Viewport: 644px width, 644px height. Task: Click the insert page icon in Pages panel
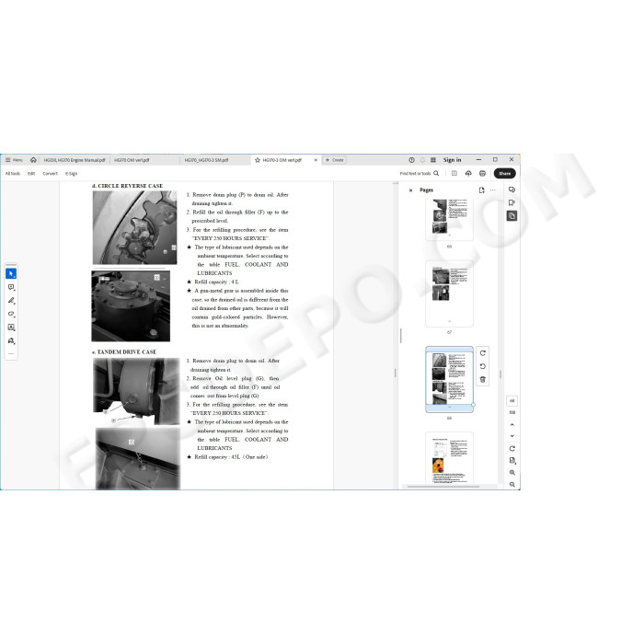click(482, 190)
